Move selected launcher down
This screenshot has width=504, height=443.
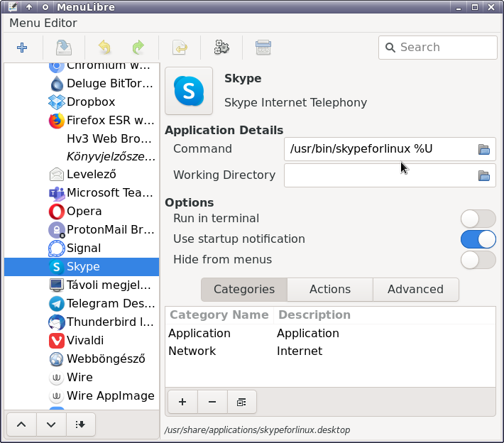click(x=51, y=425)
